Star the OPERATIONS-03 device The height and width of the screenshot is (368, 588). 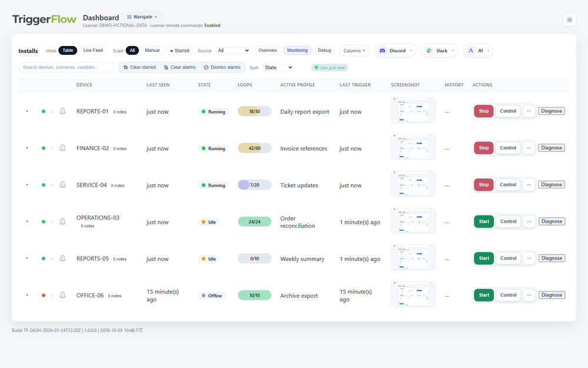click(x=52, y=222)
